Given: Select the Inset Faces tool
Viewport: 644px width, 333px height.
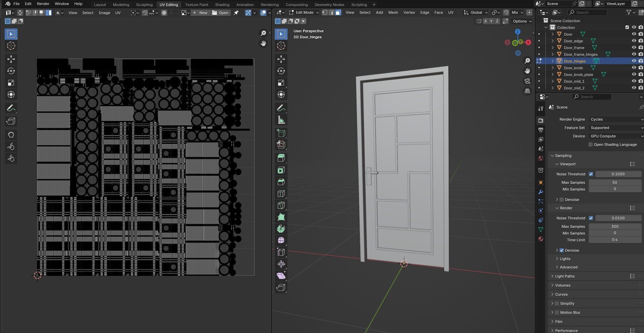Looking at the screenshot, I should 281,170.
